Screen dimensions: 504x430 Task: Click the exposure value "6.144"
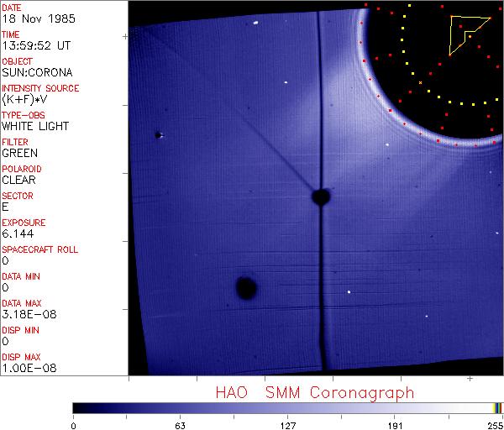pyautogui.click(x=17, y=233)
